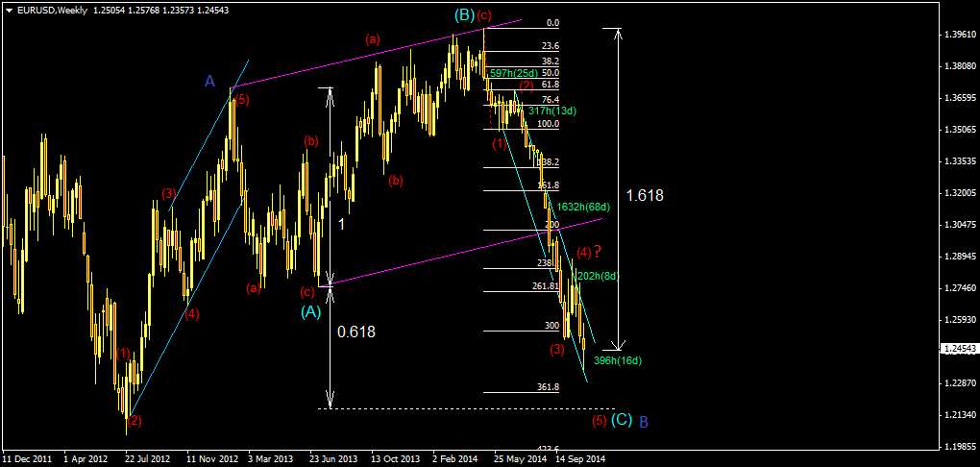Select the cyan (B) wave label
The width and height of the screenshot is (980, 467).
[x=464, y=15]
